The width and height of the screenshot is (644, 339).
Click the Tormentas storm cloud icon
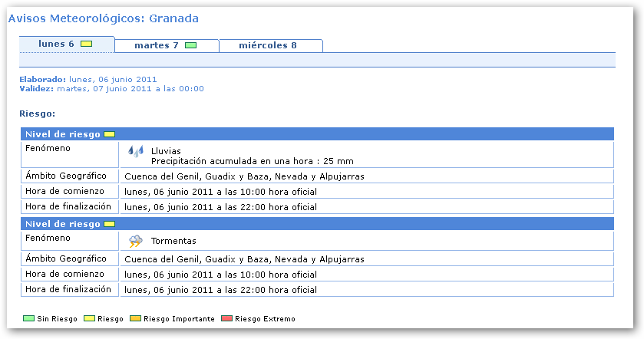pos(136,241)
